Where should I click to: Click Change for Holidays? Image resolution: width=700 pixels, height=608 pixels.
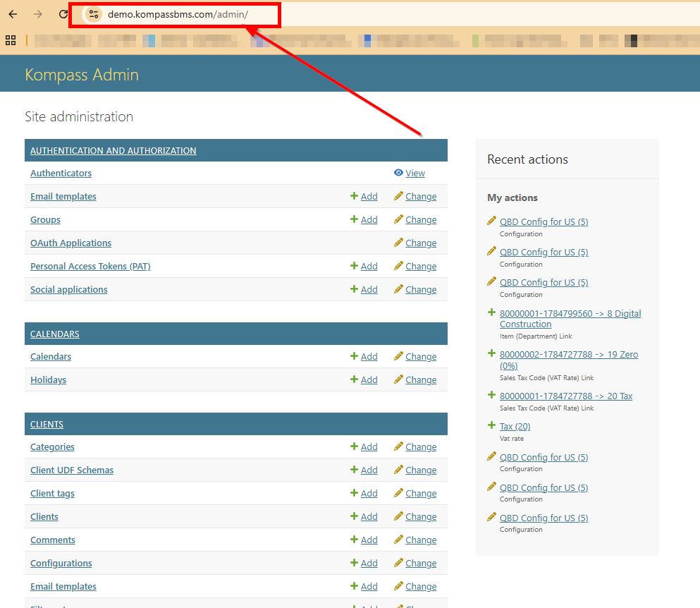click(x=415, y=379)
